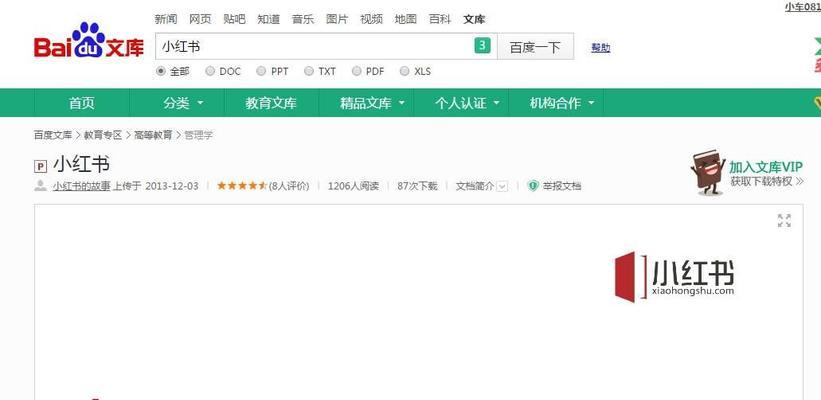The width and height of the screenshot is (821, 400).
Task: Click the 8人评价 rating count
Action: (289, 186)
